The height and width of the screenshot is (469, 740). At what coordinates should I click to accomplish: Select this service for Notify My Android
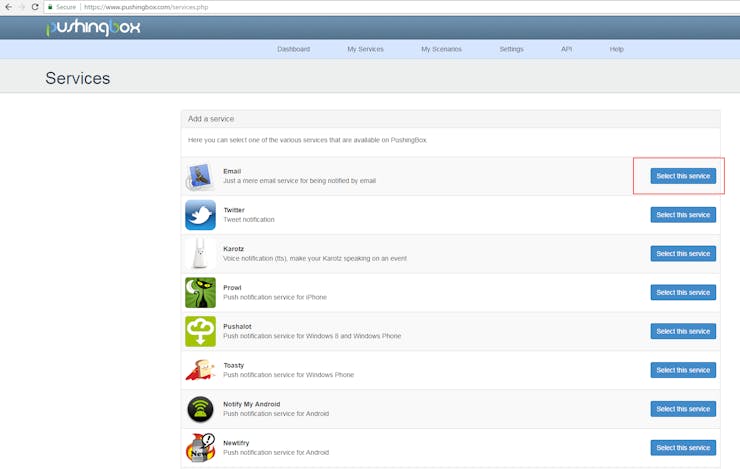[683, 409]
